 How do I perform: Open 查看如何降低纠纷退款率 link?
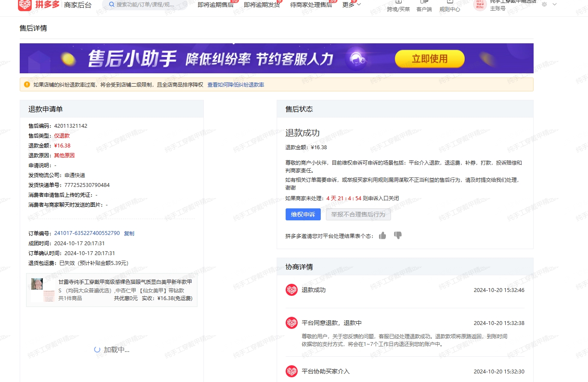click(x=236, y=85)
